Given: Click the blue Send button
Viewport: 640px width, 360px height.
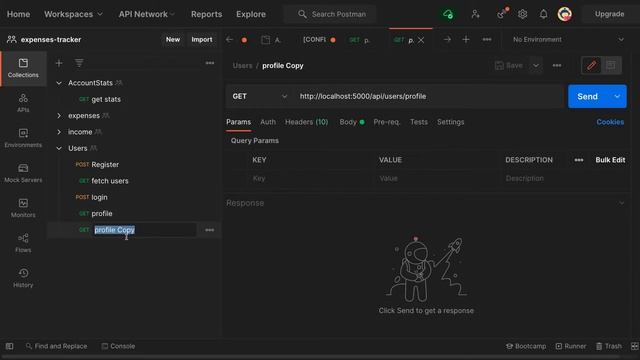Looking at the screenshot, I should 588,97.
